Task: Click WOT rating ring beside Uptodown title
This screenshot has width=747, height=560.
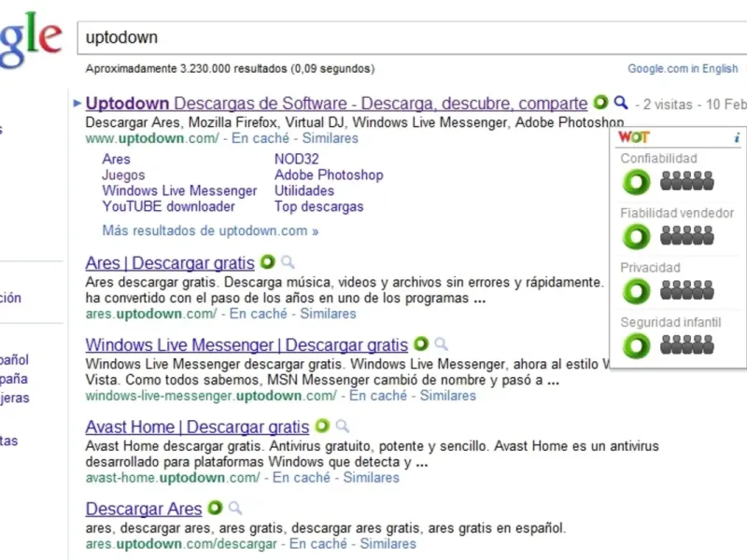Action: click(x=600, y=102)
